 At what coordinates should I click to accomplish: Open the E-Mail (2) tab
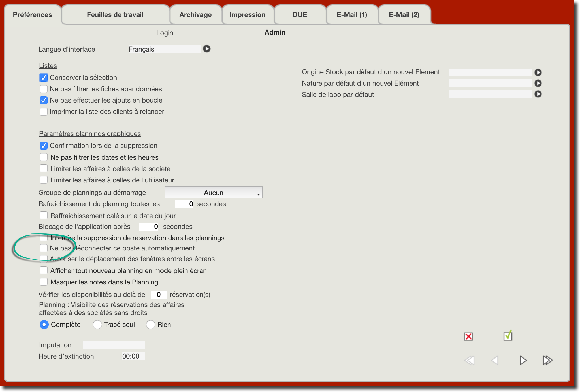404,15
